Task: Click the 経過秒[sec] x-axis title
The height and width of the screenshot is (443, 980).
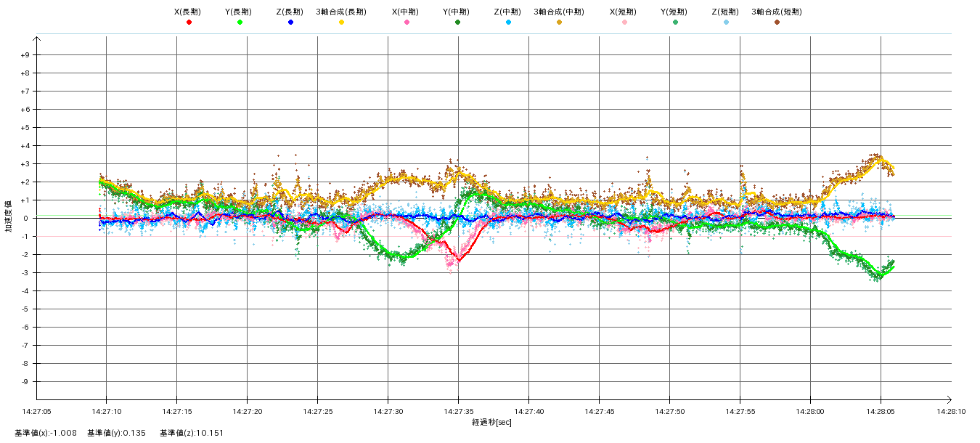Action: pos(491,422)
